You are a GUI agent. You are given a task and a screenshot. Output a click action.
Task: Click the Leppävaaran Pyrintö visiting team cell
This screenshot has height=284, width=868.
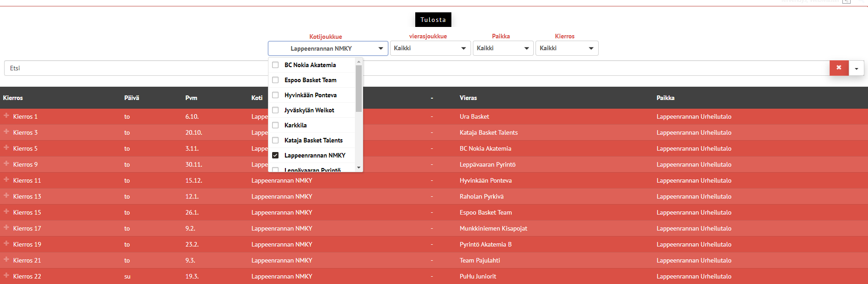point(488,164)
